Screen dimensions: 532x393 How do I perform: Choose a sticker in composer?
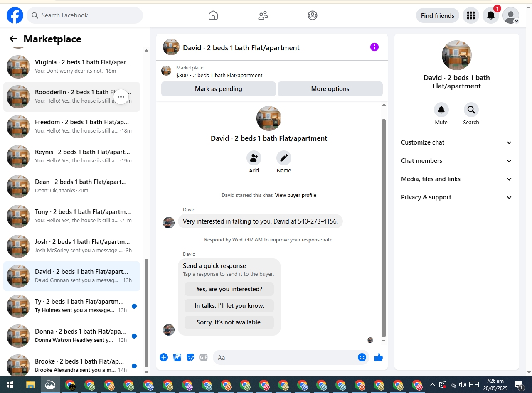click(x=190, y=357)
